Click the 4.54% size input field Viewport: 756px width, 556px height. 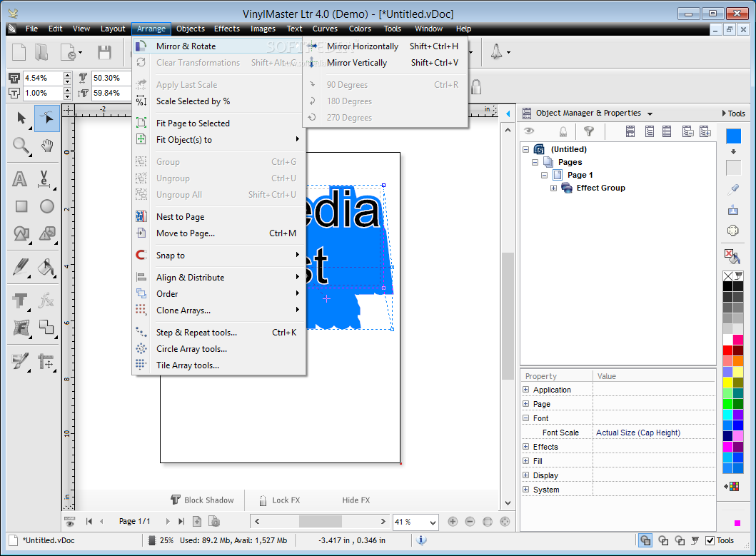point(44,78)
